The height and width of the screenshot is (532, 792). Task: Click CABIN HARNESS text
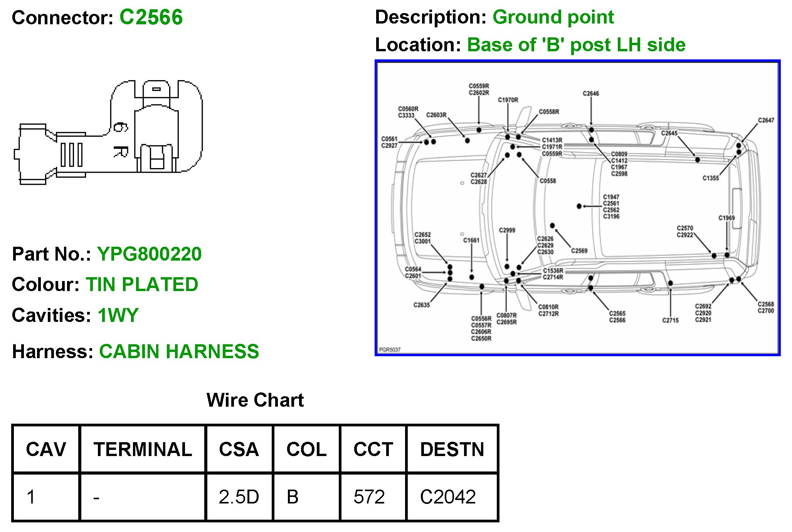click(x=179, y=352)
